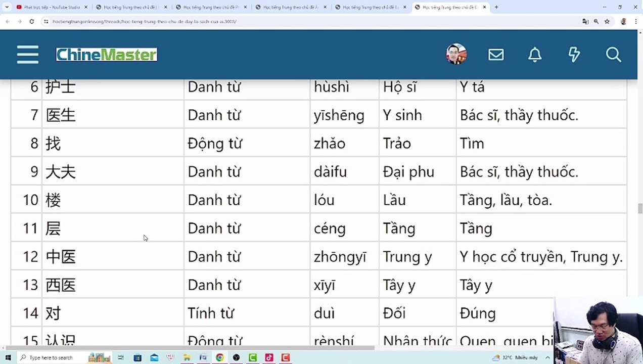The height and width of the screenshot is (364, 643).
Task: Open the green Camtasia taskbar icon
Action: 252,357
